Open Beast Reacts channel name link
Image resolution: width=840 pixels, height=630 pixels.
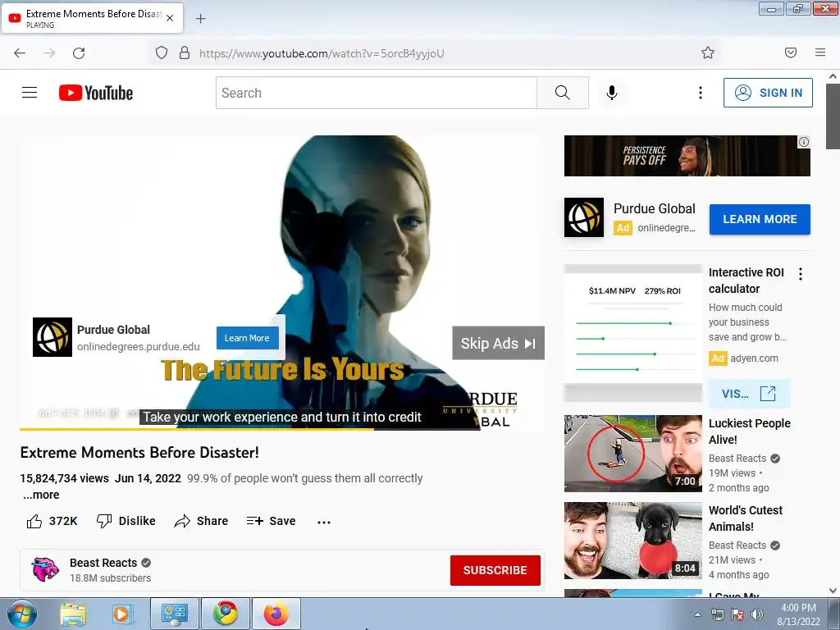pyautogui.click(x=103, y=563)
